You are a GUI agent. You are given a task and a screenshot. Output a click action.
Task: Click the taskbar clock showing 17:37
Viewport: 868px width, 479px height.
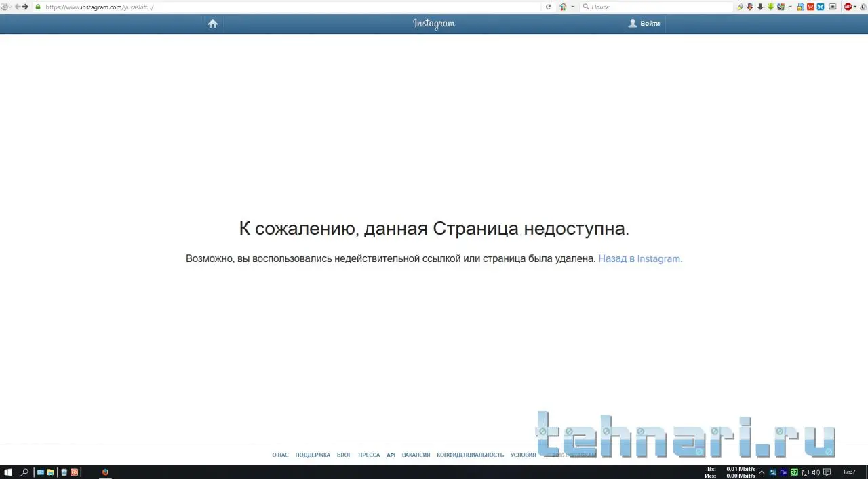click(x=849, y=472)
